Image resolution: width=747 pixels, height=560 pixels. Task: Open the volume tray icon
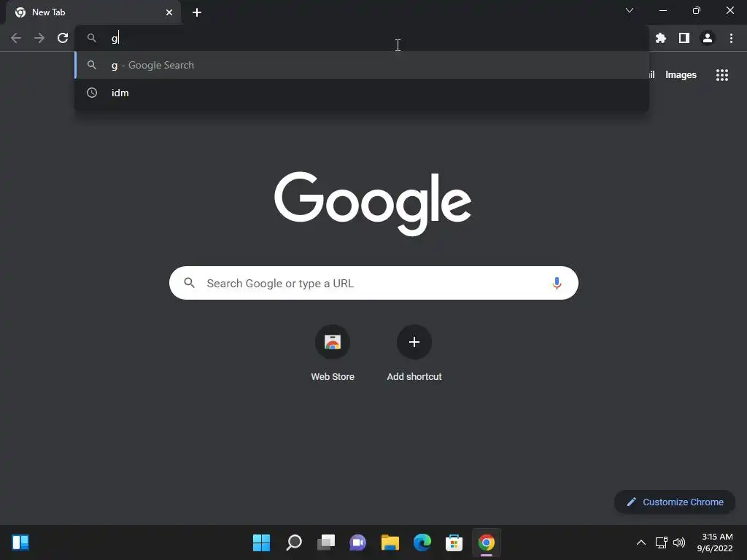(x=679, y=542)
